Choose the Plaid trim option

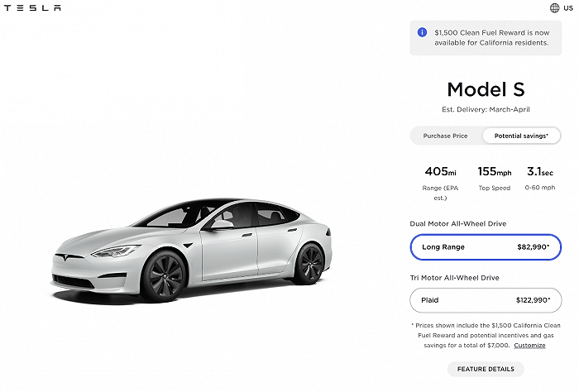(486, 300)
